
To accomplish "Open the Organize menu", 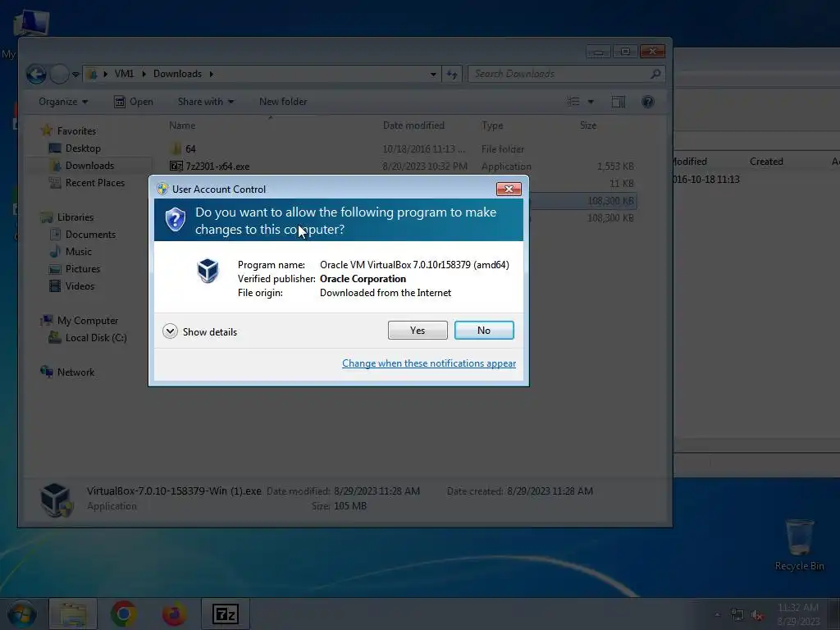I will click(x=63, y=101).
